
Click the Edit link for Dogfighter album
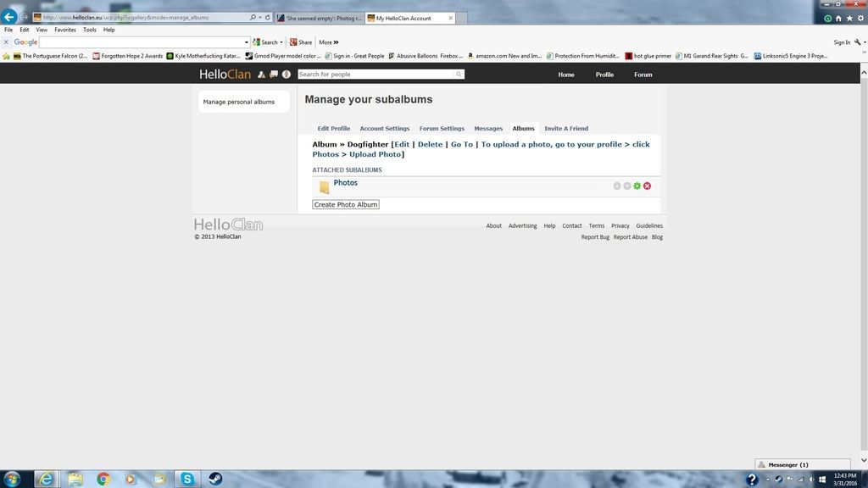[x=402, y=144]
